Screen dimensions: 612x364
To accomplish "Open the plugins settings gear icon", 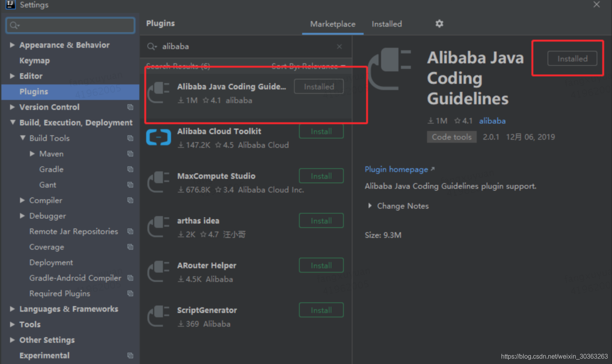I will [x=439, y=24].
